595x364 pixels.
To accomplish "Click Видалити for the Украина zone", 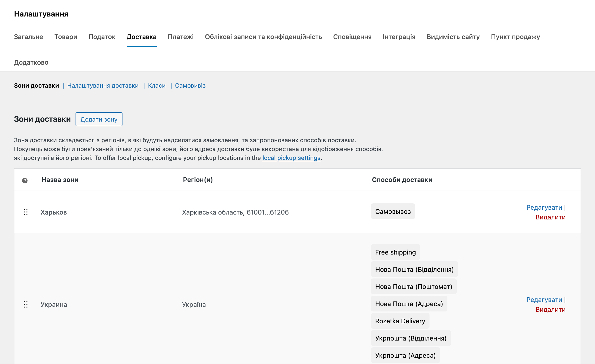I will tap(551, 309).
